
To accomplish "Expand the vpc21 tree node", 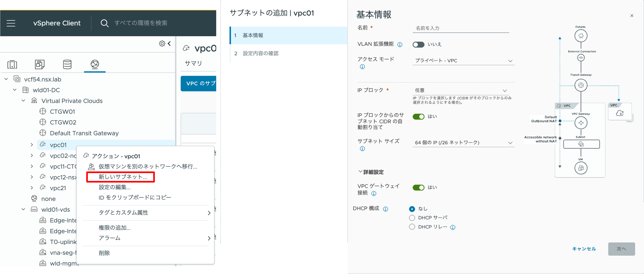I will [x=32, y=188].
